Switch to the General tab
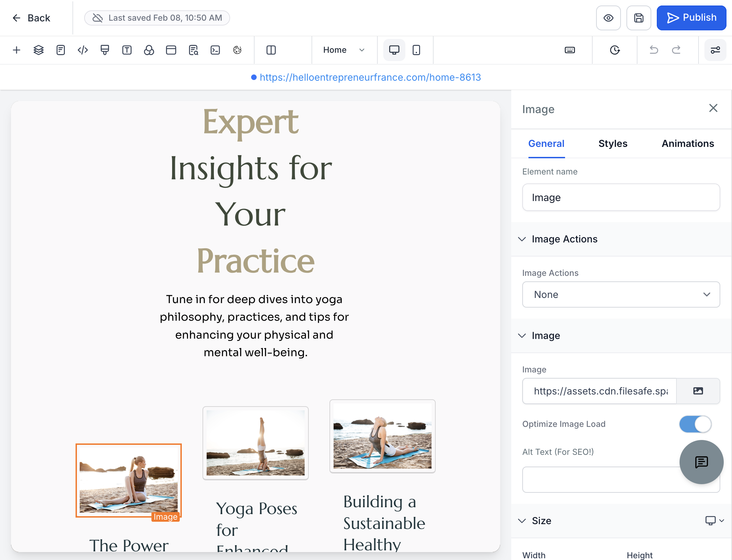Viewport: 732px width, 560px height. point(546,143)
